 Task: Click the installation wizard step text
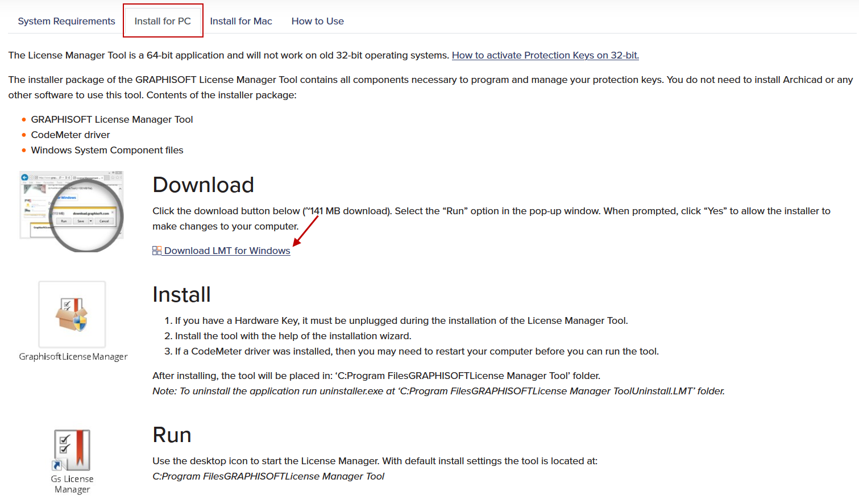(293, 336)
